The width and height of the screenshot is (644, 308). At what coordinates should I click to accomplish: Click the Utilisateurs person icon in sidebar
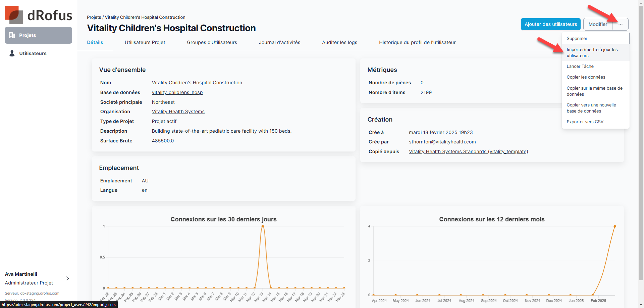12,53
